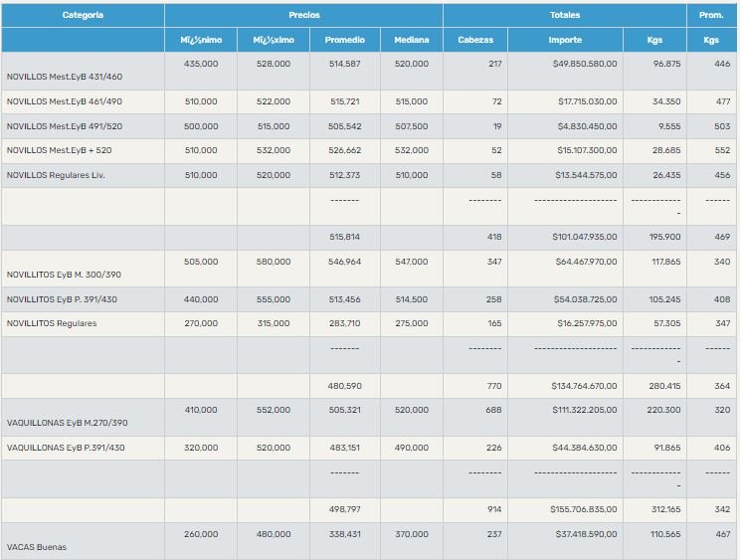Click the NOVILLITOS EyB P. 391/430 category

point(62,299)
